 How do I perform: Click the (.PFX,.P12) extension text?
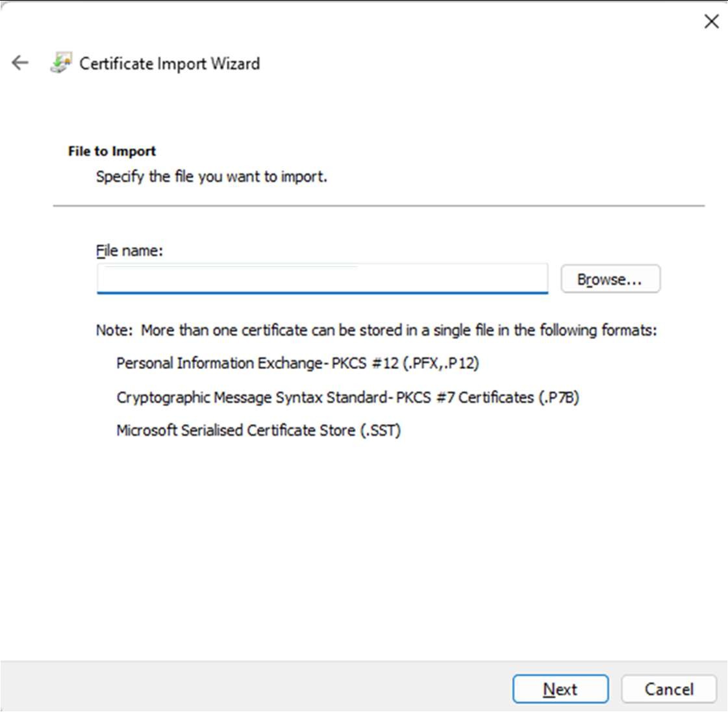tap(441, 363)
